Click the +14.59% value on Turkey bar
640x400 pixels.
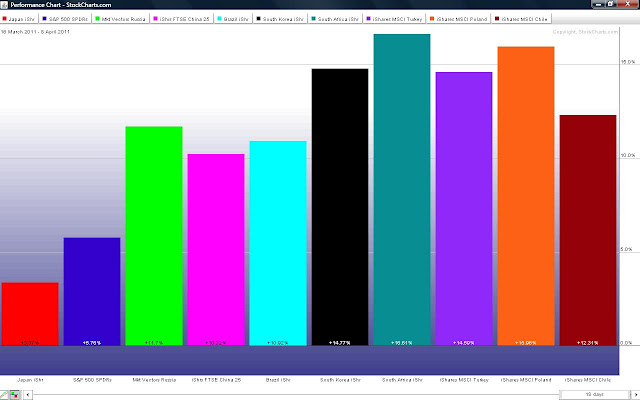pyautogui.click(x=464, y=343)
